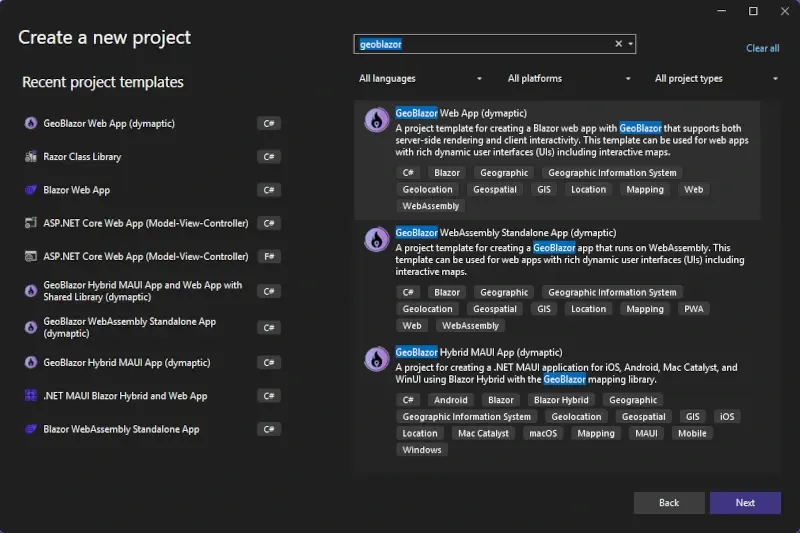Select recent GeoBlazor Hybrid MAUI App (dymaptic) entry

[127, 363]
